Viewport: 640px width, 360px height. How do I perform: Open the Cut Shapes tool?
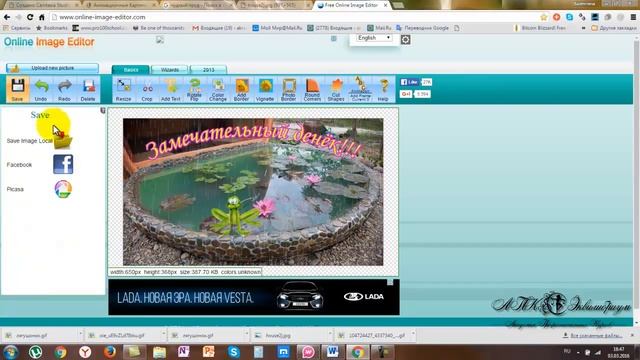click(336, 89)
